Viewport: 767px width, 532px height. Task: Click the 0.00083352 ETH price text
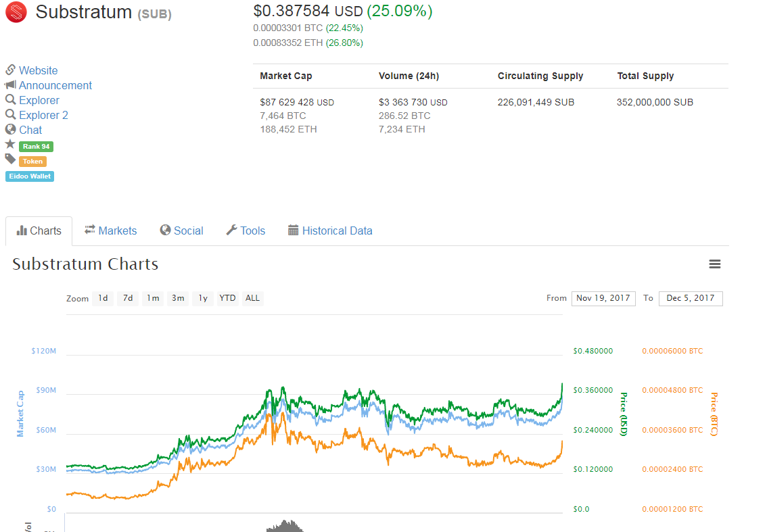[288, 43]
